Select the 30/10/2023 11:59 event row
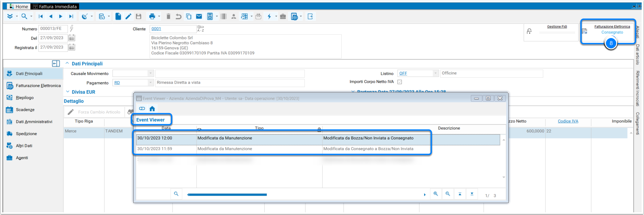The height and width of the screenshot is (215, 644). 318,149
